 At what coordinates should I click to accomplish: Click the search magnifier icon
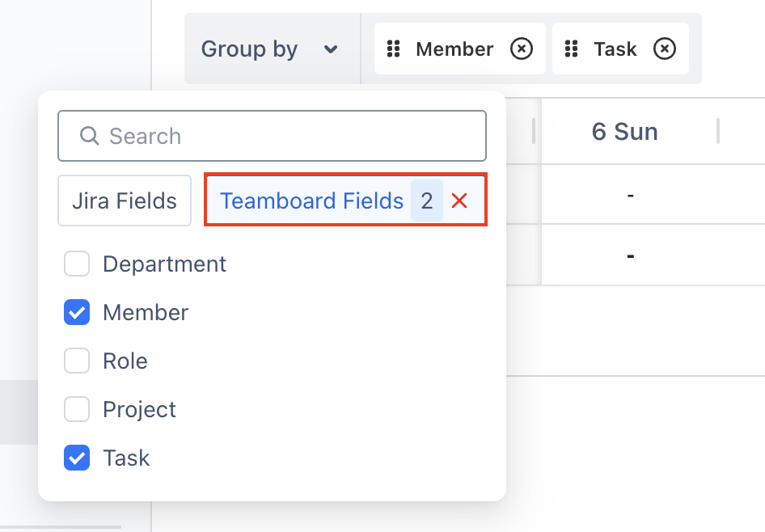pos(89,136)
